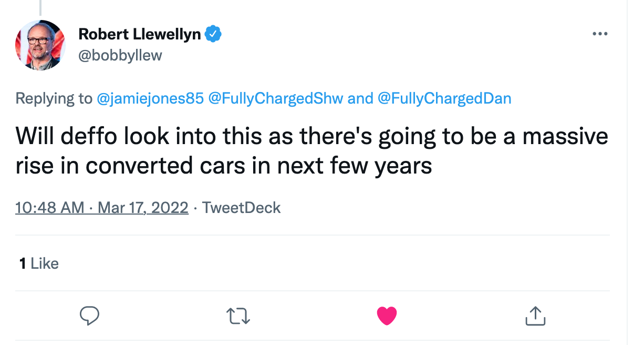Open the @bobbyllew handle
Viewport: 644px width, 345px height.
coord(120,55)
